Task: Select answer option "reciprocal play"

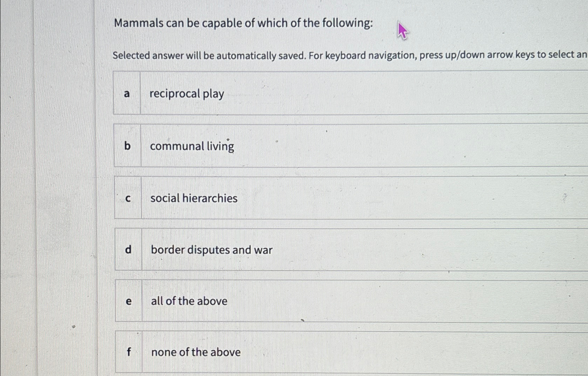Action: pyautogui.click(x=186, y=94)
